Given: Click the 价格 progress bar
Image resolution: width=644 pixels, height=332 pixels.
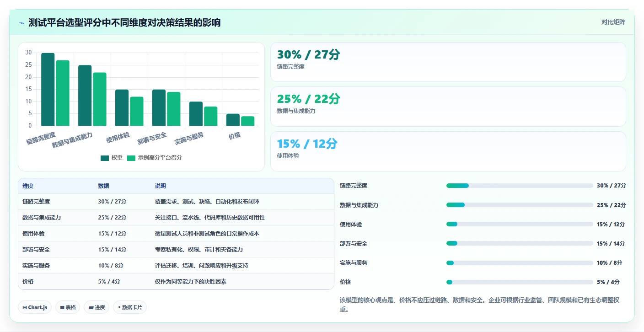Looking at the screenshot, I should [x=520, y=282].
